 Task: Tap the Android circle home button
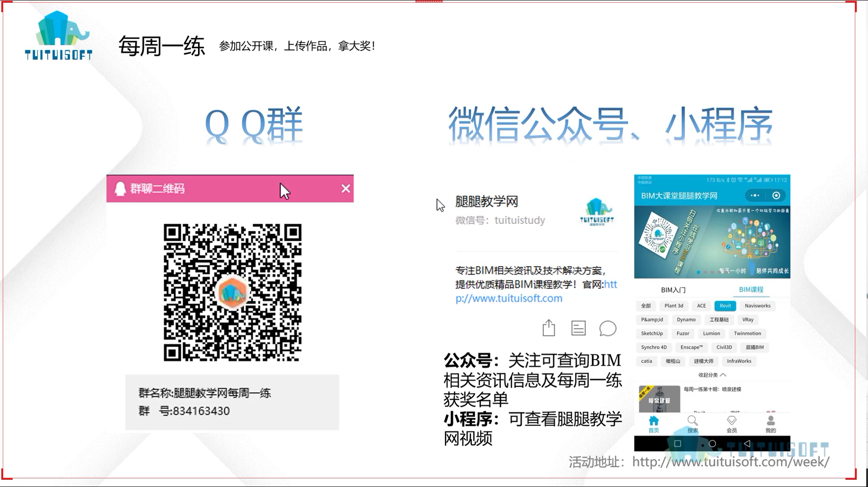tap(712, 444)
